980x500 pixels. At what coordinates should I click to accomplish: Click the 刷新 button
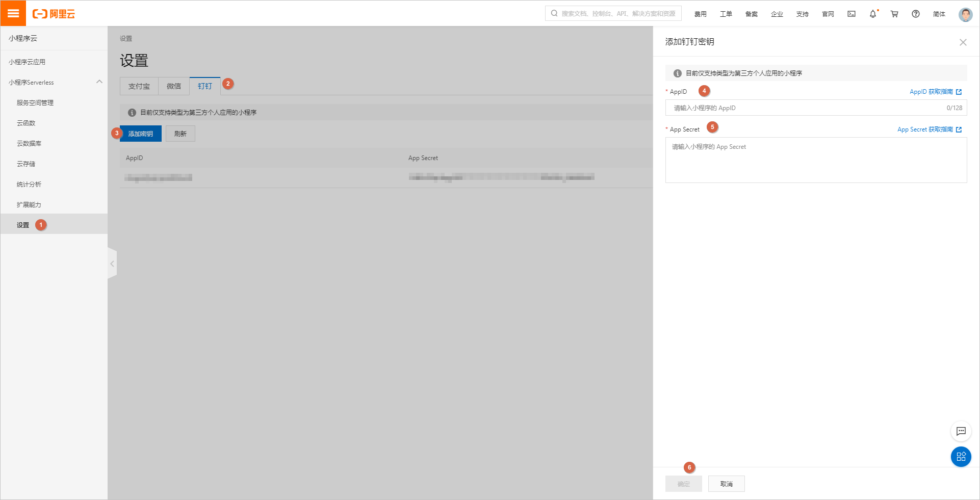(x=180, y=133)
